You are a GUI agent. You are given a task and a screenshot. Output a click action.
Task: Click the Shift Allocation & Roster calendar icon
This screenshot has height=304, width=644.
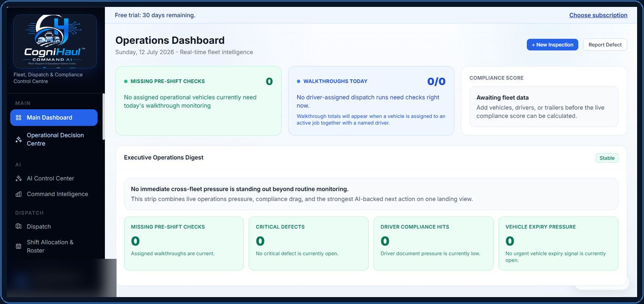(x=19, y=246)
